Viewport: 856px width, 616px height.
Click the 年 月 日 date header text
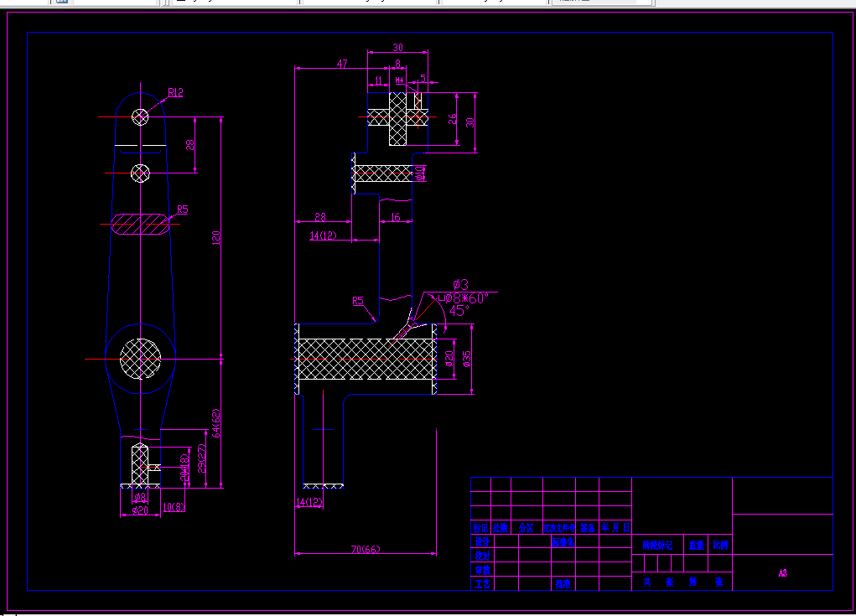click(x=615, y=528)
